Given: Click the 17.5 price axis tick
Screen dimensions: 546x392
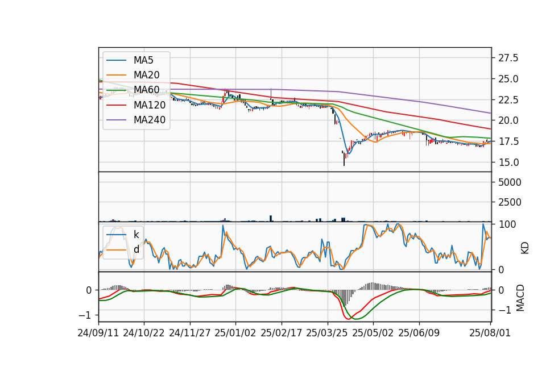Looking at the screenshot, I should (x=508, y=141).
